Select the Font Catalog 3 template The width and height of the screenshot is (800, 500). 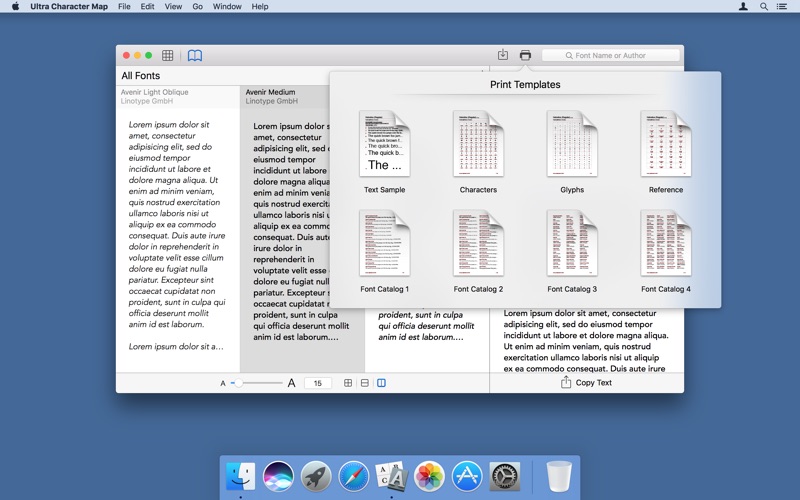(572, 251)
